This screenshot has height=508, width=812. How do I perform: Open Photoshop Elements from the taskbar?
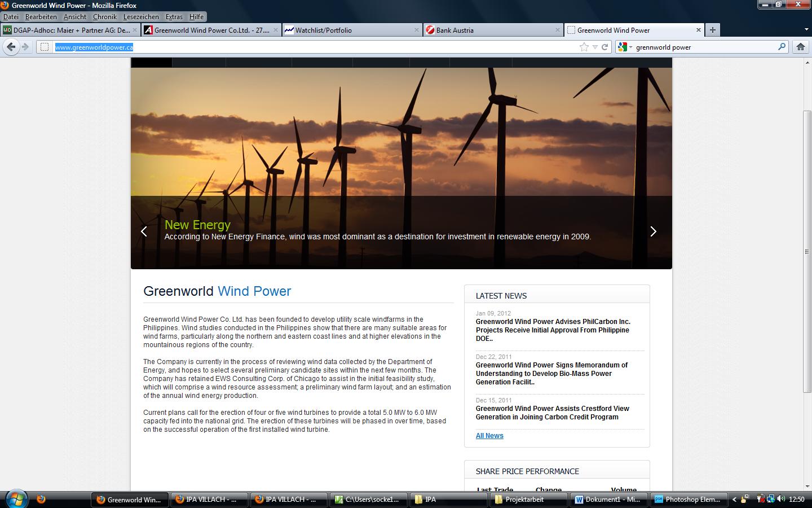click(x=688, y=499)
